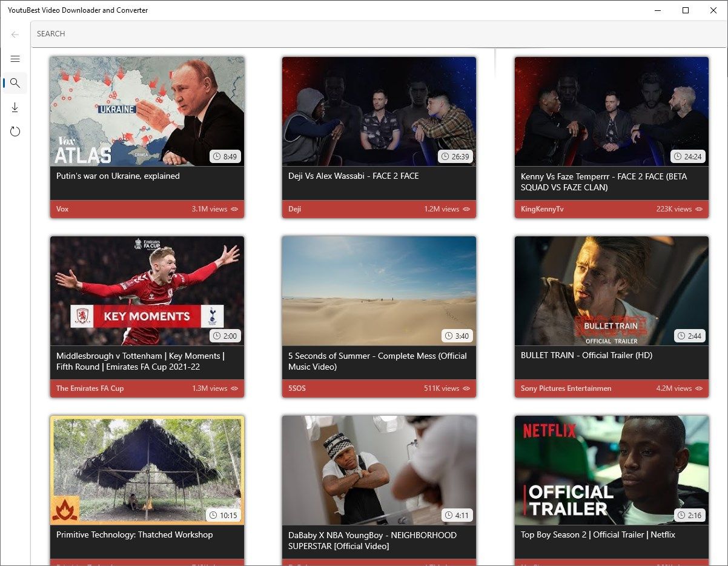Click the 4:11 duration badge

[457, 516]
